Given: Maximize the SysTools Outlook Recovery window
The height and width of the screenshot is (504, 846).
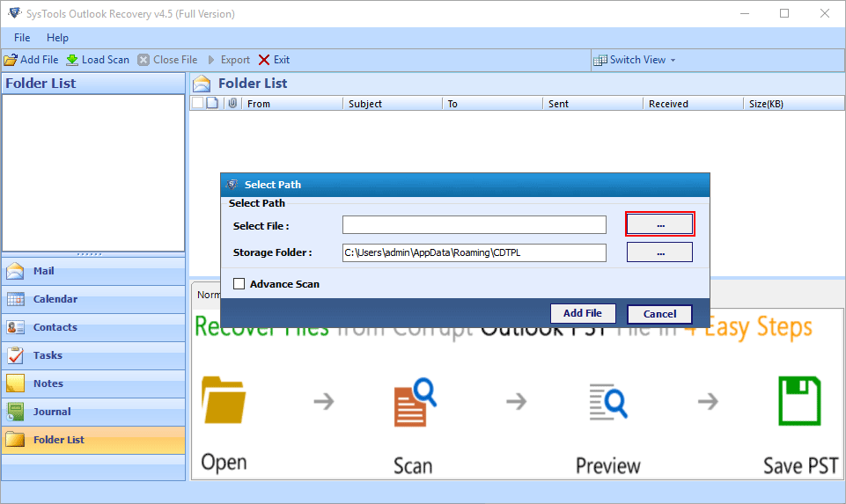Looking at the screenshot, I should 784,13.
